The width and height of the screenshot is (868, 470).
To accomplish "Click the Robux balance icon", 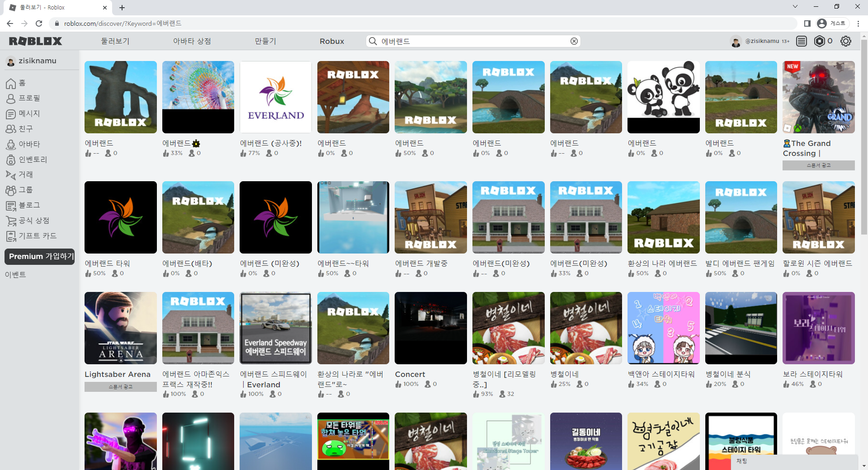I will point(819,41).
